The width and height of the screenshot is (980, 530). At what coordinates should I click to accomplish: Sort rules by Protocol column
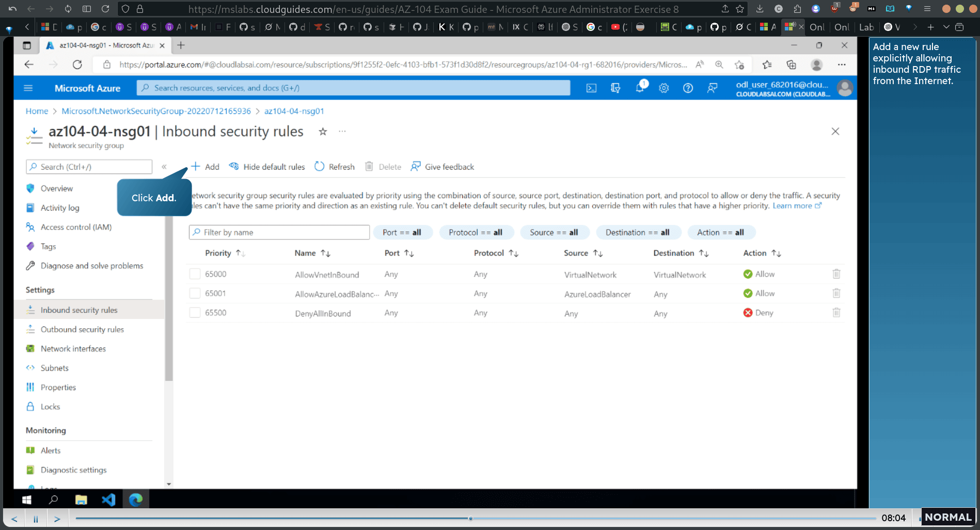[x=496, y=253]
